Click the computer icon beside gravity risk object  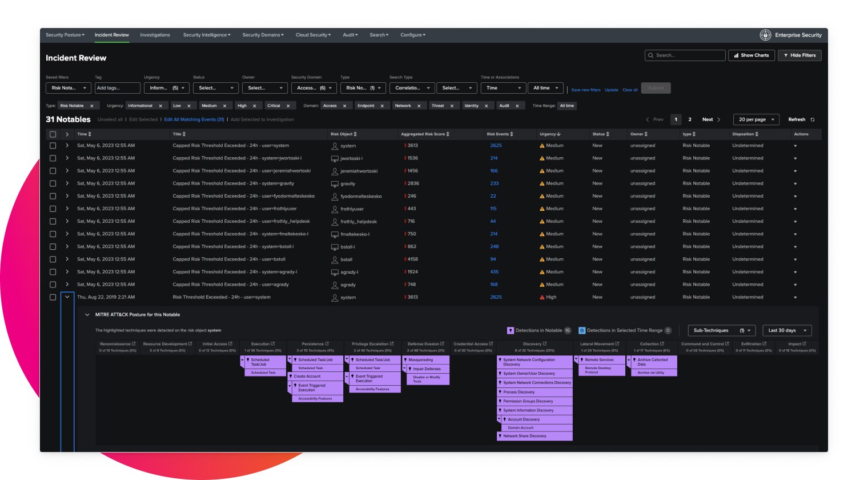coord(334,183)
